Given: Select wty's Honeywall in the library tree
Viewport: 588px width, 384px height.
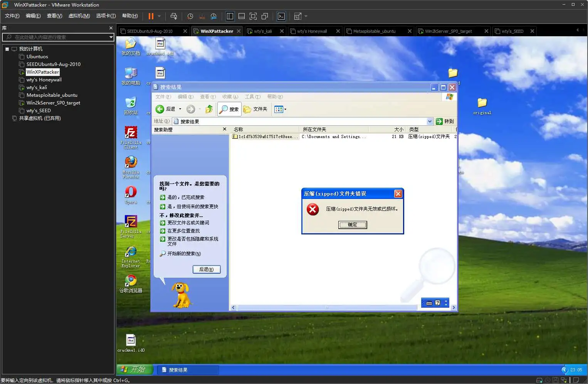Looking at the screenshot, I should (44, 80).
